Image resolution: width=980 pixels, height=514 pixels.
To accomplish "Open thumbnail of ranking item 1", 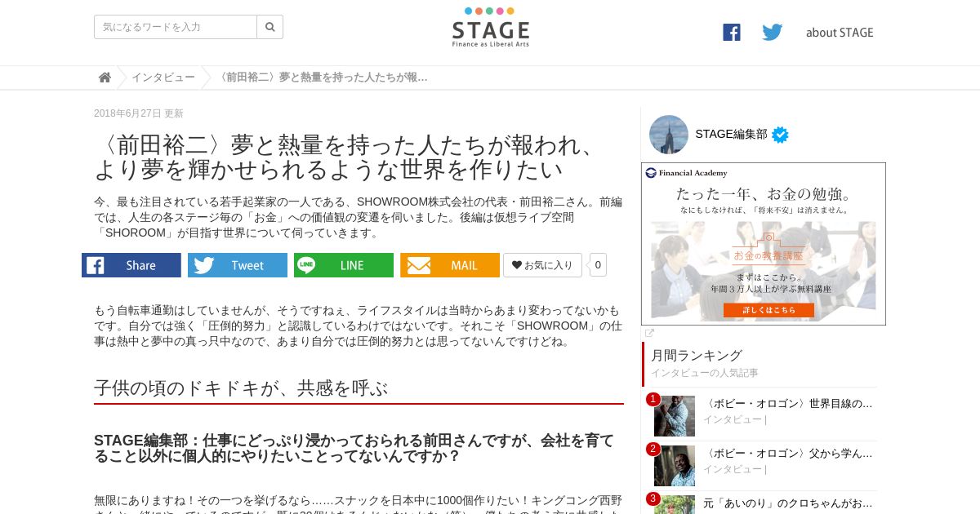I will [x=675, y=416].
